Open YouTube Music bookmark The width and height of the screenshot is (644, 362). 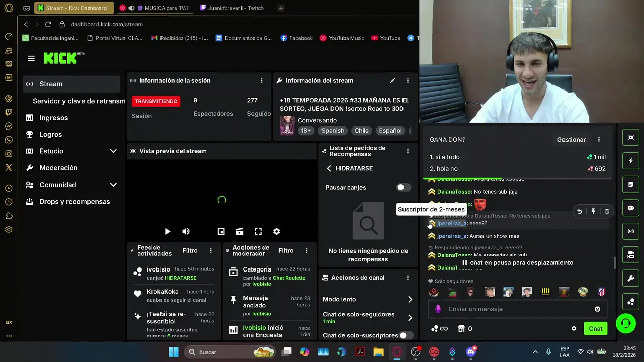tap(342, 38)
